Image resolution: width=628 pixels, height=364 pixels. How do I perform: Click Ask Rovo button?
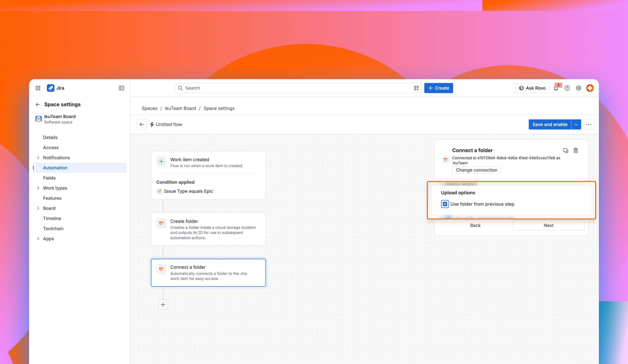532,88
